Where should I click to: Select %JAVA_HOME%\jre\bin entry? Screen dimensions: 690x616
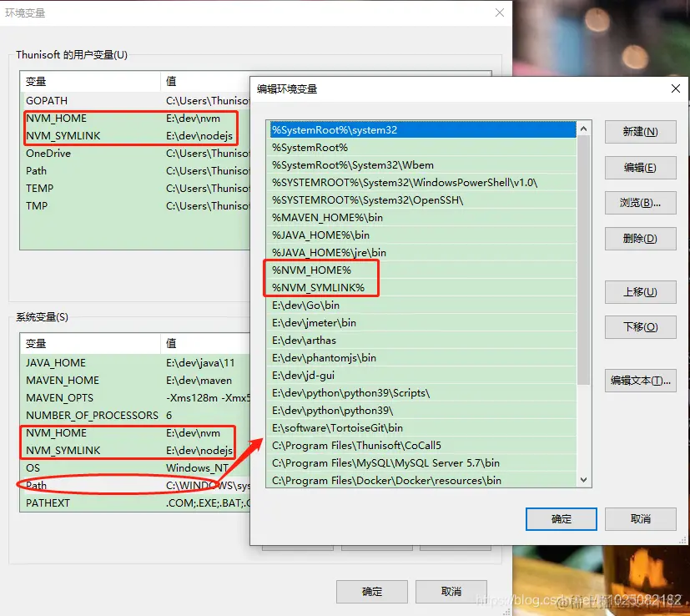click(421, 253)
